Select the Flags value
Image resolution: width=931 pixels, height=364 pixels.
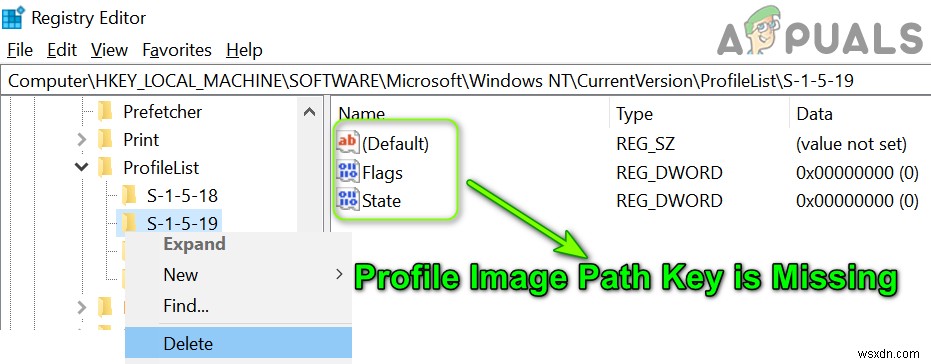pos(382,173)
